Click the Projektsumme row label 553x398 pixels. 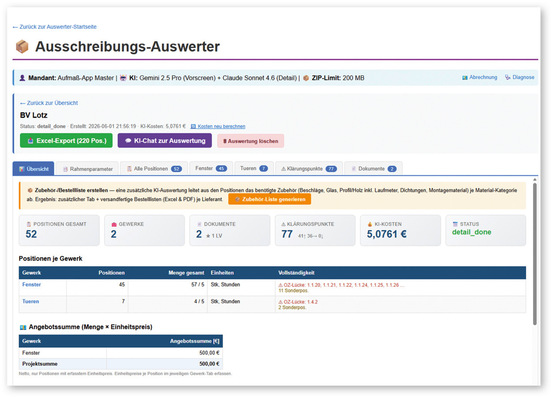coord(40,364)
